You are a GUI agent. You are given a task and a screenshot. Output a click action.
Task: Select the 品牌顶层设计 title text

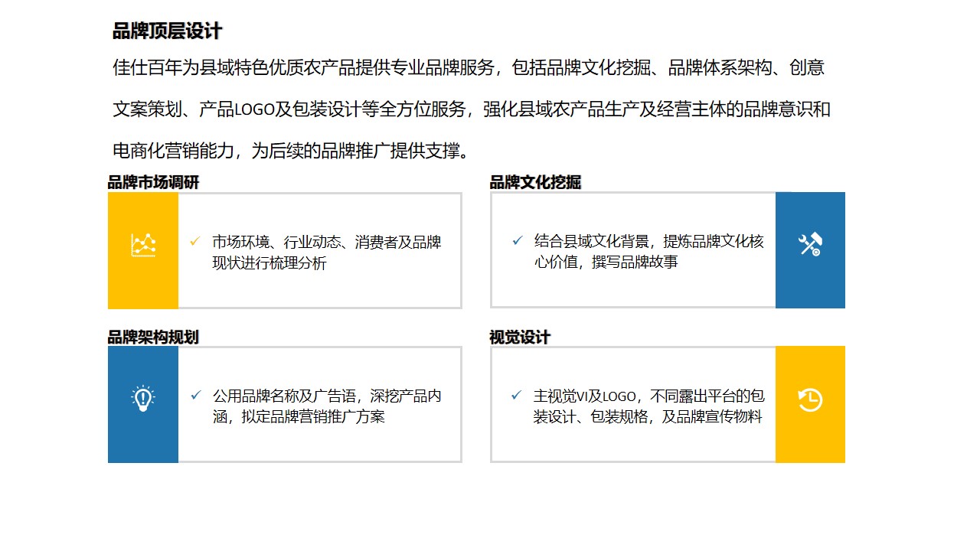167,31
